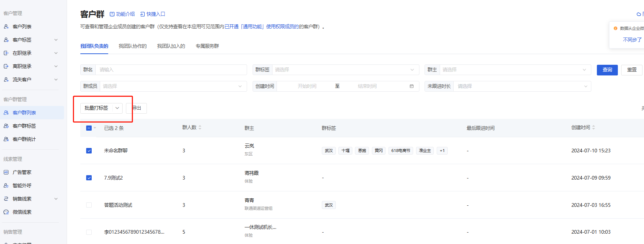644x244 pixels.
Task: Click the 广告管家 sidebar icon
Action: pos(6,172)
